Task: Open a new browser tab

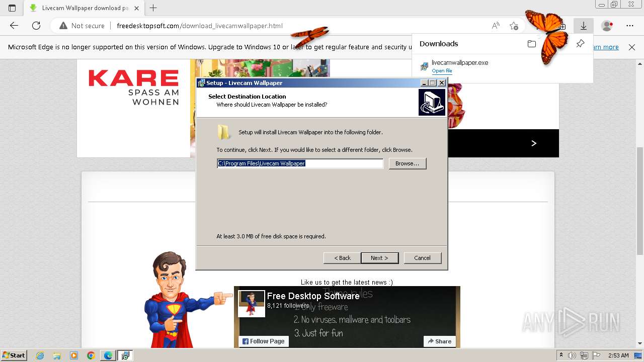Action: [x=153, y=8]
